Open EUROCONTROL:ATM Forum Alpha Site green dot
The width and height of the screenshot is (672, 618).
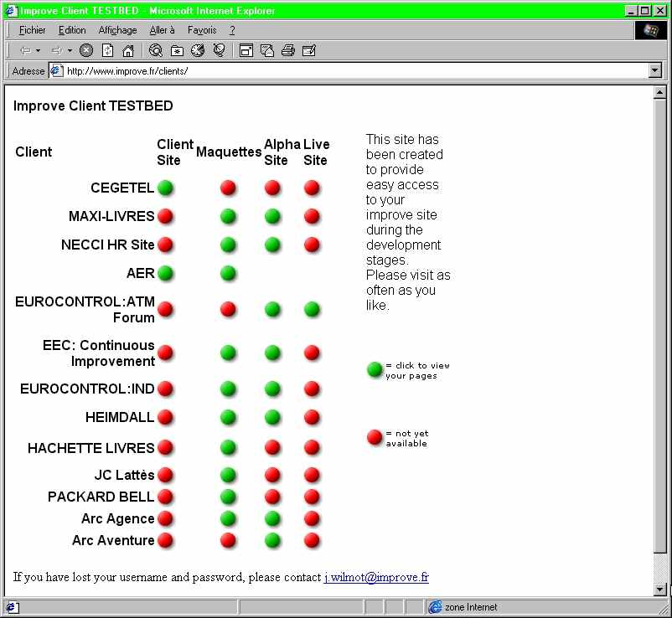[x=272, y=309]
